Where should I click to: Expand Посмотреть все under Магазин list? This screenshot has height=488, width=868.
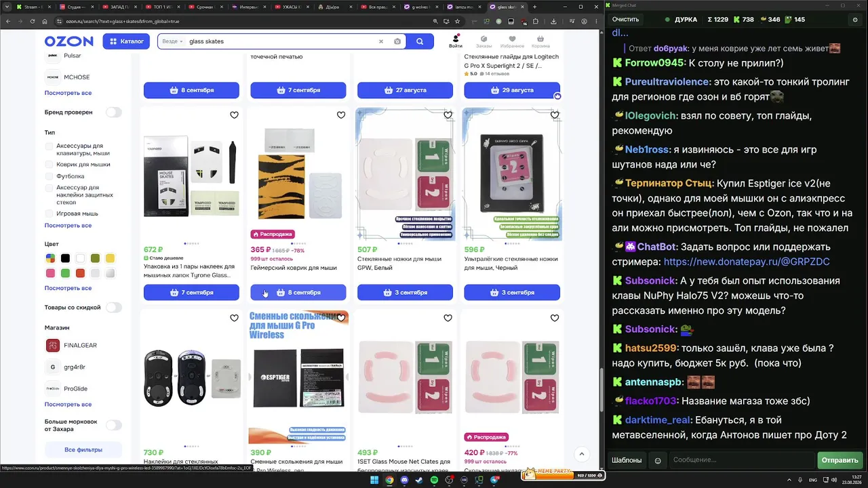pyautogui.click(x=68, y=405)
